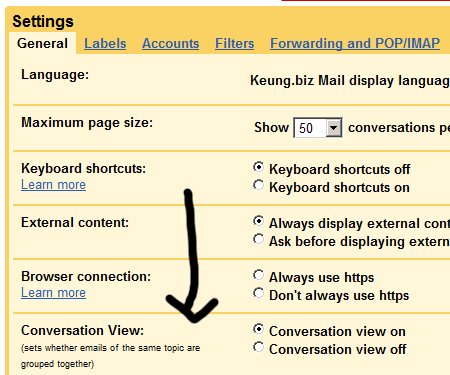450x375 pixels.
Task: Click the Conversation View: label
Action: (82, 331)
